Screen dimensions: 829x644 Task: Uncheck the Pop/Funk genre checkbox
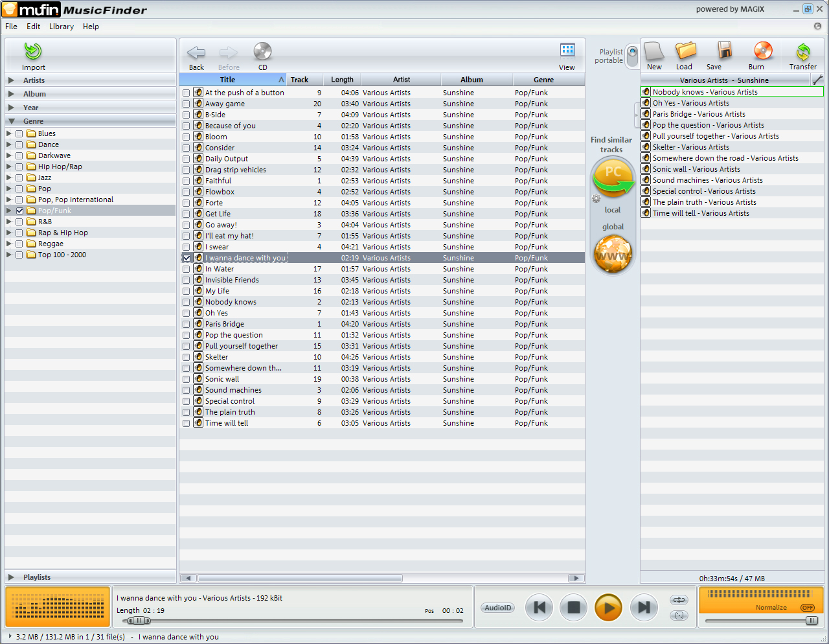tap(19, 211)
